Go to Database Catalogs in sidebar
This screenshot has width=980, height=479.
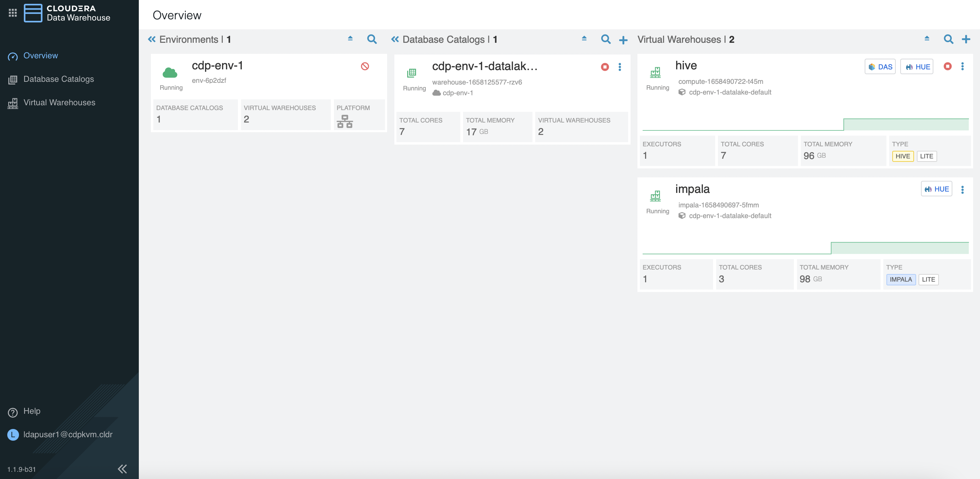(59, 79)
